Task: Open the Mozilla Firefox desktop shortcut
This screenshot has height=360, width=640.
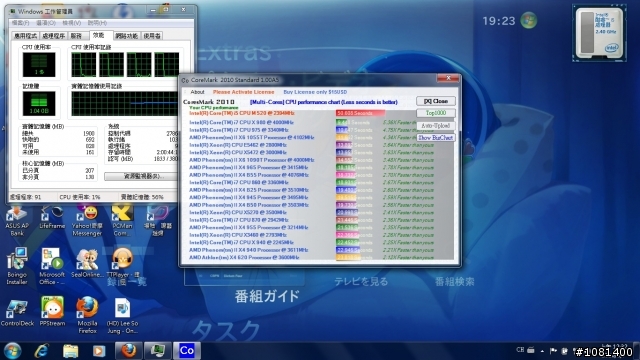Action: pos(87,316)
